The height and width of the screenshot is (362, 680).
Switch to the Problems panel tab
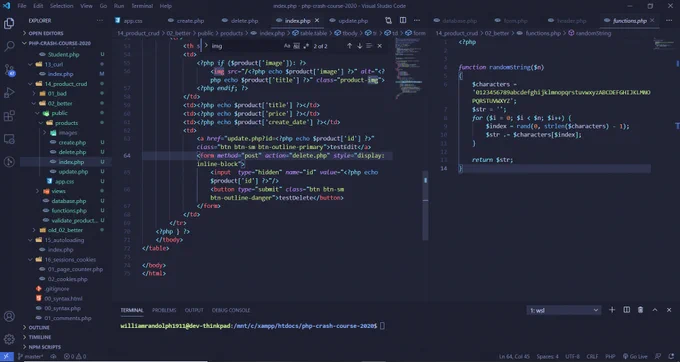(x=164, y=310)
